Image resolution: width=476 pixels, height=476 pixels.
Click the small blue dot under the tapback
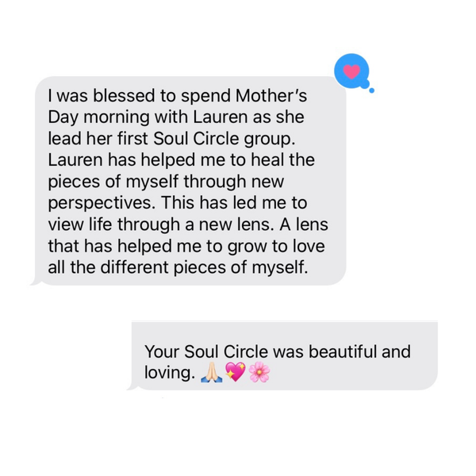click(x=371, y=90)
